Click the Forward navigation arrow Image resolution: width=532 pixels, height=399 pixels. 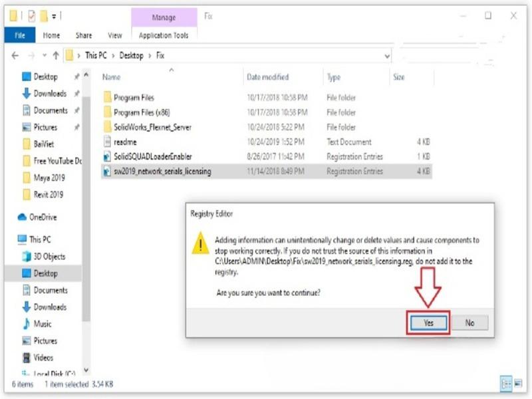point(31,56)
